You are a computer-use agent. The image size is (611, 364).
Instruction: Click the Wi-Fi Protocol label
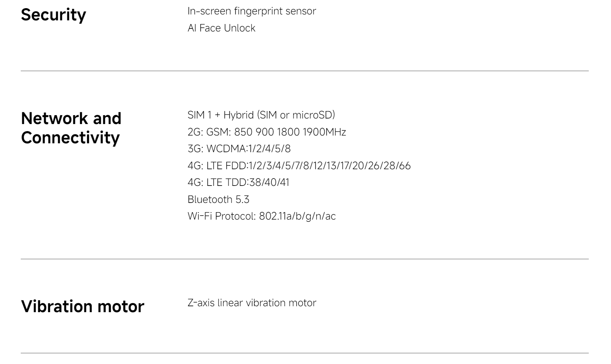click(222, 216)
